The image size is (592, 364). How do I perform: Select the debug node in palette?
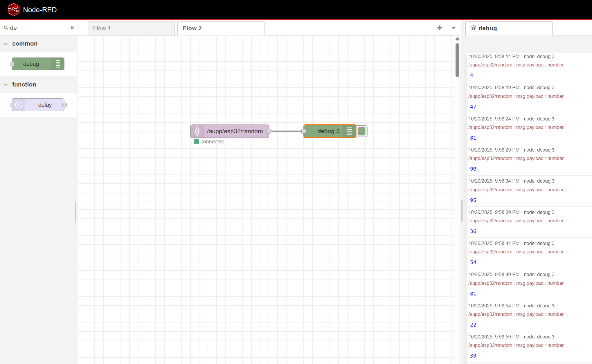[31, 64]
